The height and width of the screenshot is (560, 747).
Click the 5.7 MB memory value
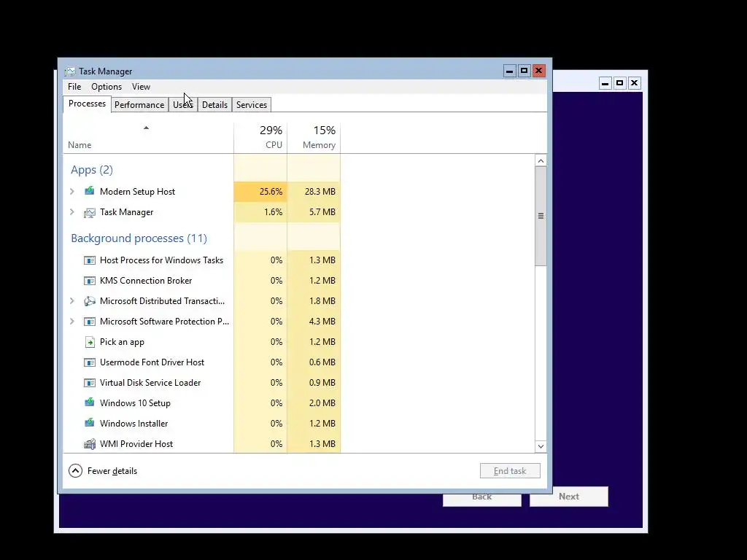tap(322, 212)
